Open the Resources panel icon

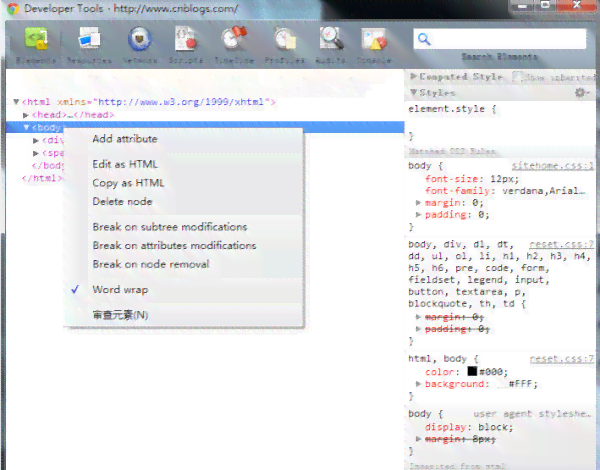coord(89,39)
